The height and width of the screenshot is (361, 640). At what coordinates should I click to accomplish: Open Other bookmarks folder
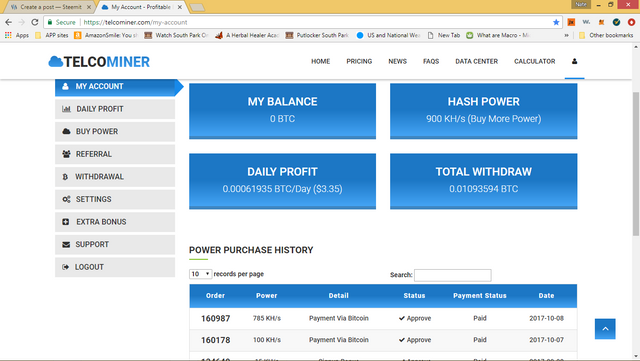[606, 35]
